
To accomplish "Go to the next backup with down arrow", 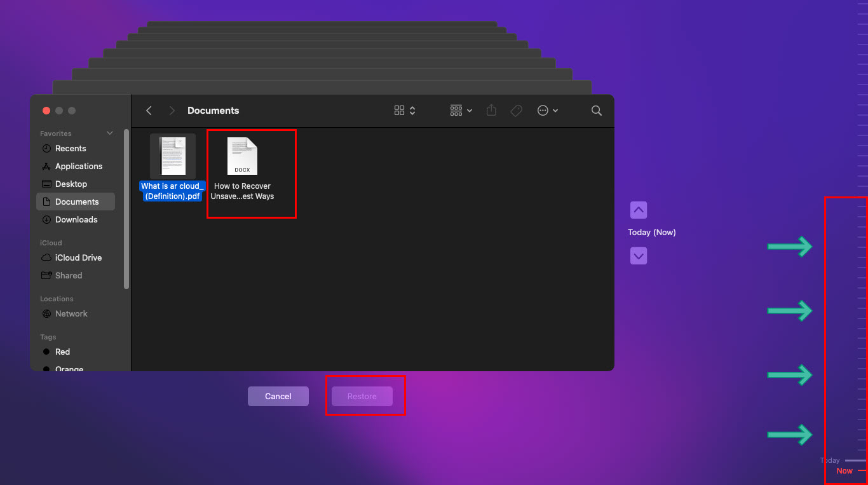I will [x=639, y=256].
